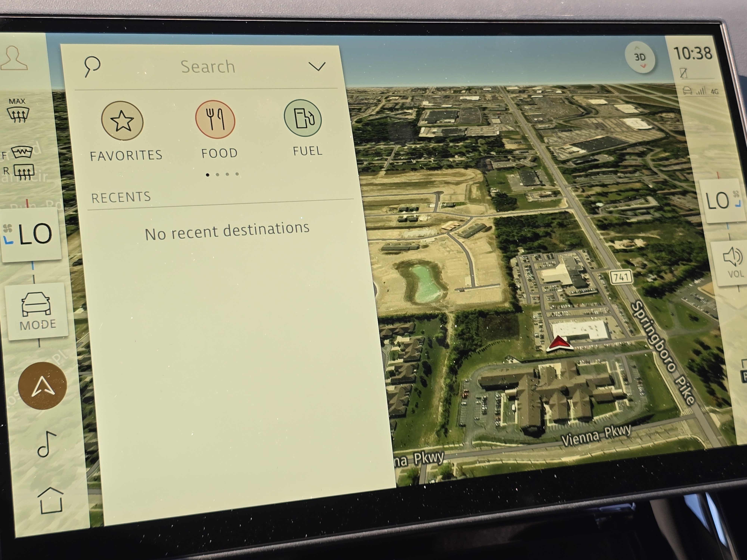
Task: Open the user profile icon
Action: [14, 58]
